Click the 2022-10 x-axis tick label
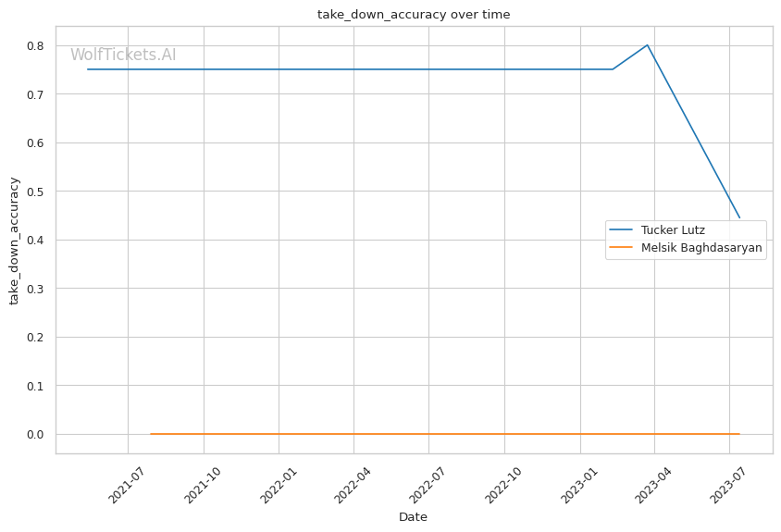Image resolution: width=781 pixels, height=532 pixels. (x=503, y=486)
